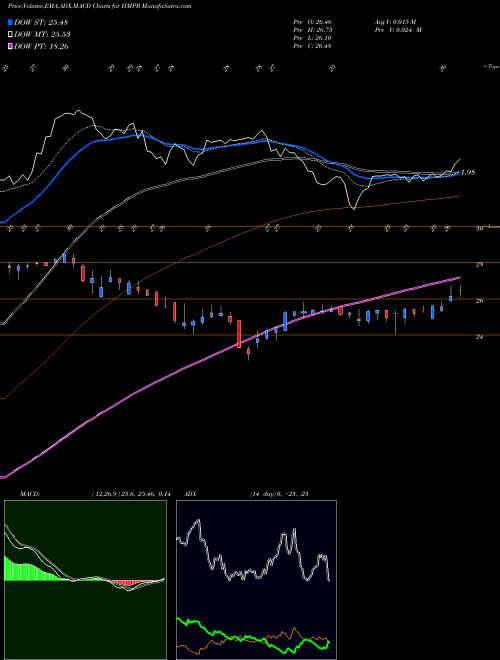Click the 28 price axis label
Image resolution: width=500 pixels, height=660 pixels.
point(479,264)
